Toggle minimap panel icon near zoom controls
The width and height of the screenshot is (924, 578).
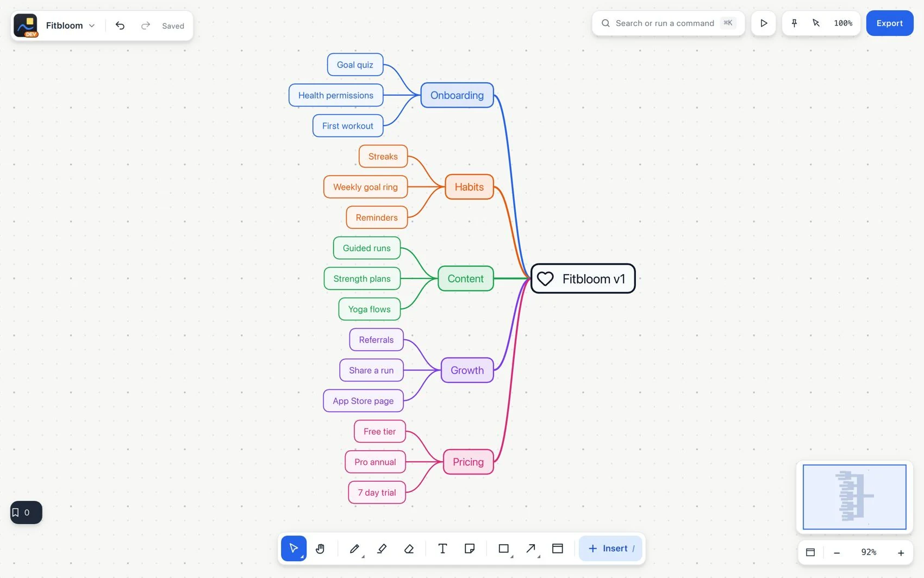click(810, 552)
